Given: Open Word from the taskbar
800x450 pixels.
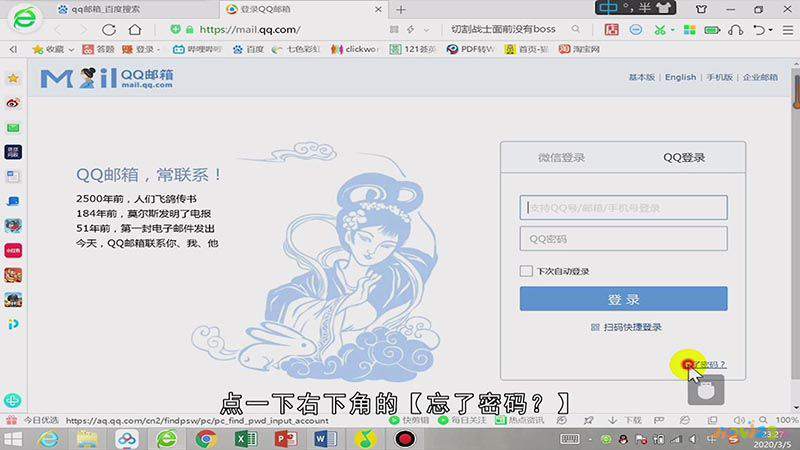Looking at the screenshot, I should [x=325, y=439].
